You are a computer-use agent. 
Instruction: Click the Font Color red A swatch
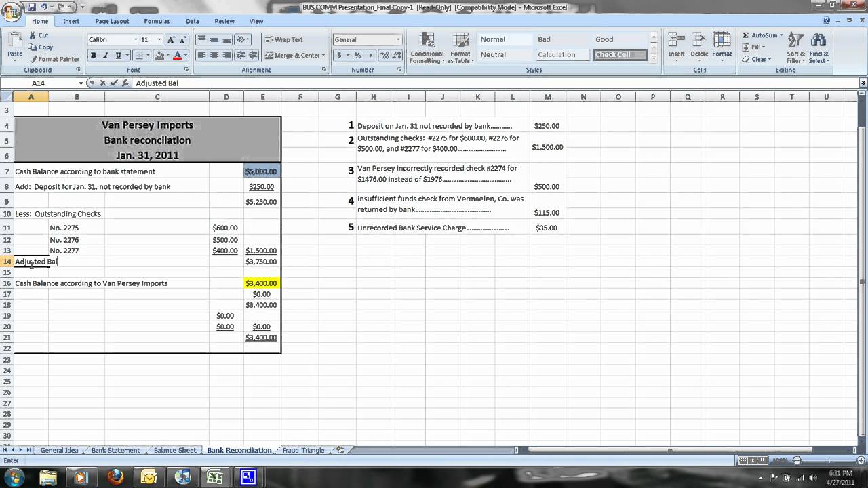[x=178, y=56]
